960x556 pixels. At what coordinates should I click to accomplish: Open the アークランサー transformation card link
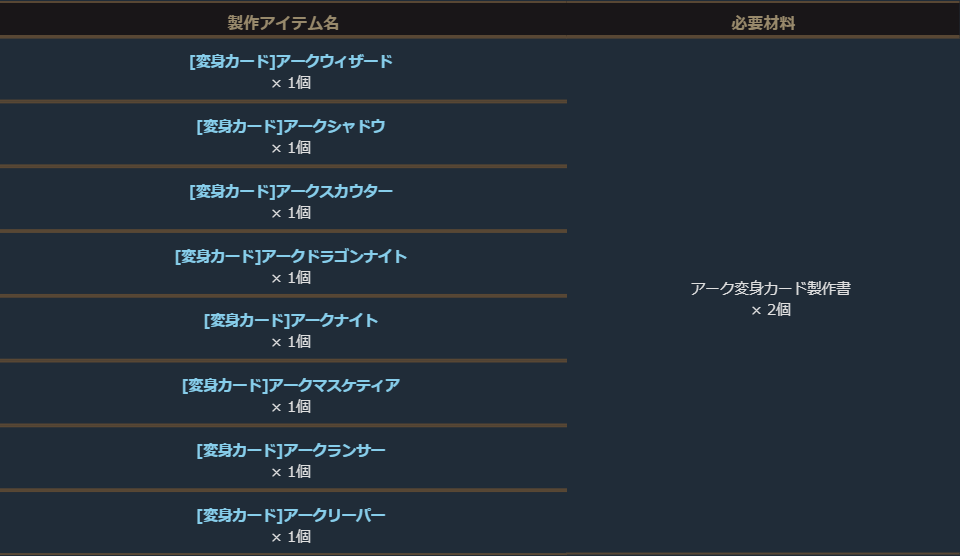pyautogui.click(x=291, y=451)
